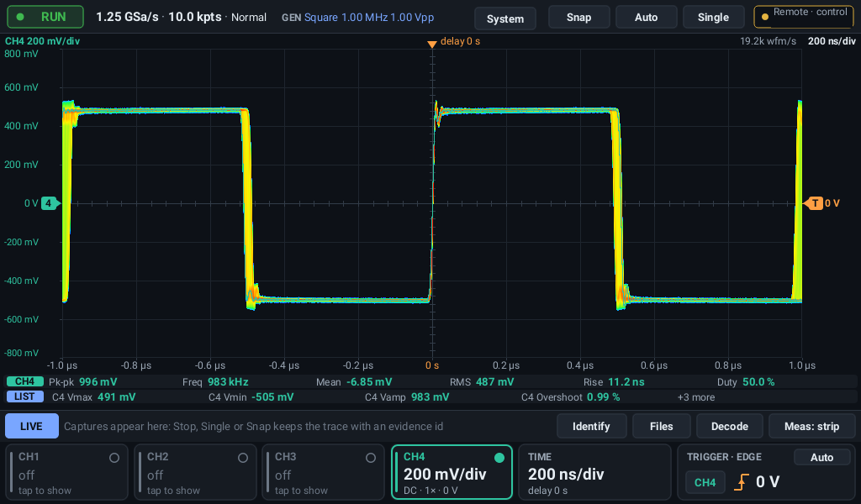Click the C4 Vmax 491 mV value
Viewport: 861px width, 504px height.
93,397
